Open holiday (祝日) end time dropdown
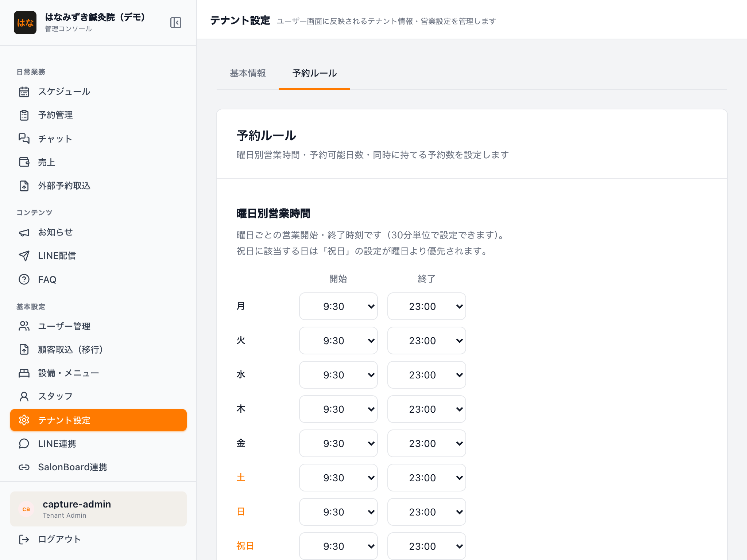This screenshot has width=747, height=560. [427, 546]
